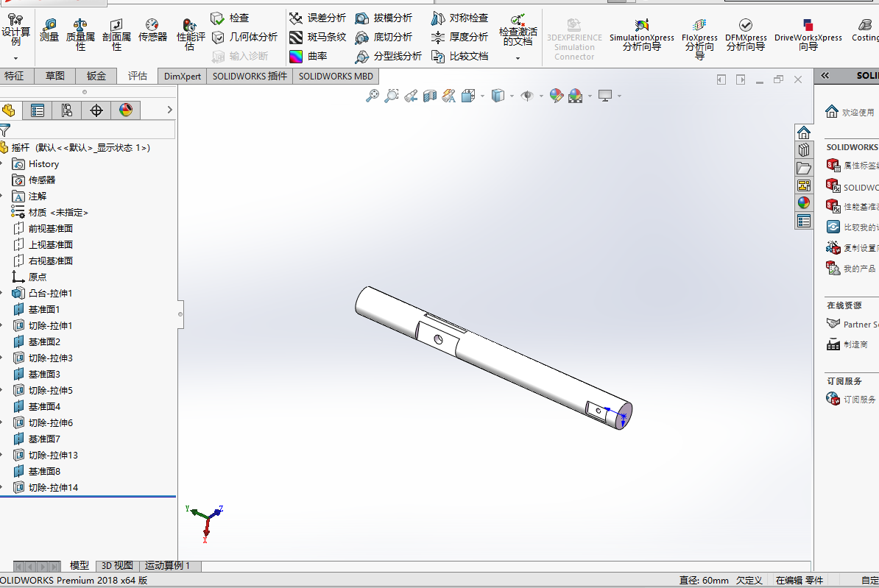
Task: Open the FeatureManager design tree tab
Action: [x=9, y=110]
